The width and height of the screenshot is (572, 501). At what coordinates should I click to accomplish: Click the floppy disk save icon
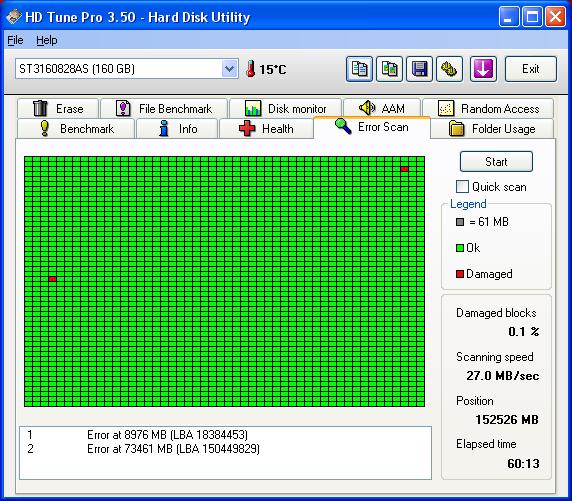[419, 69]
